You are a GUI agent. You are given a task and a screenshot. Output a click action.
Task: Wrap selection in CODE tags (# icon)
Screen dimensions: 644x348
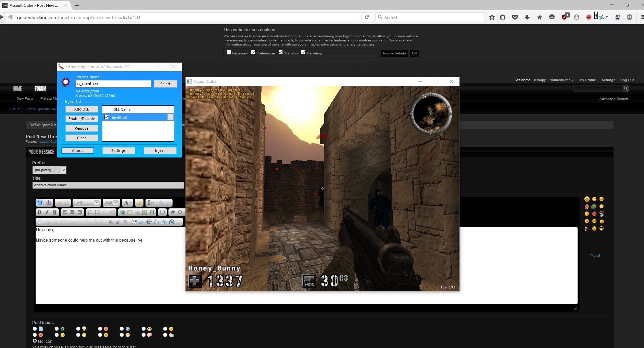pos(173,212)
